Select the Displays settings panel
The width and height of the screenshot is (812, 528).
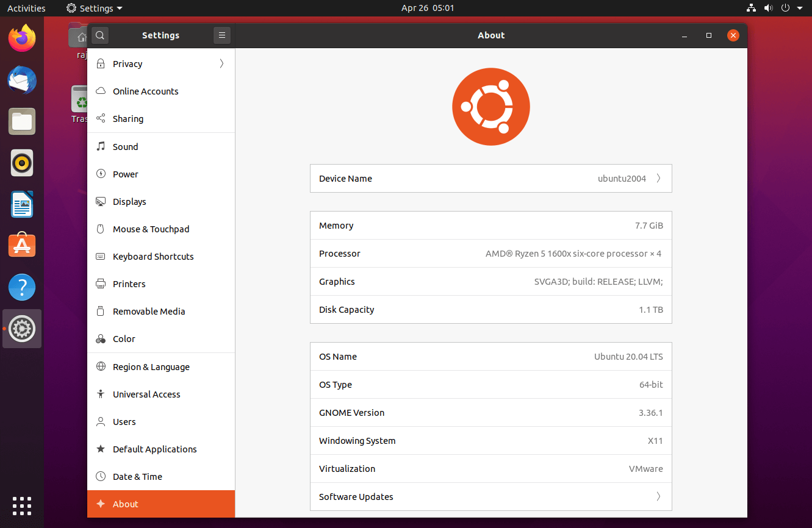pyautogui.click(x=161, y=202)
